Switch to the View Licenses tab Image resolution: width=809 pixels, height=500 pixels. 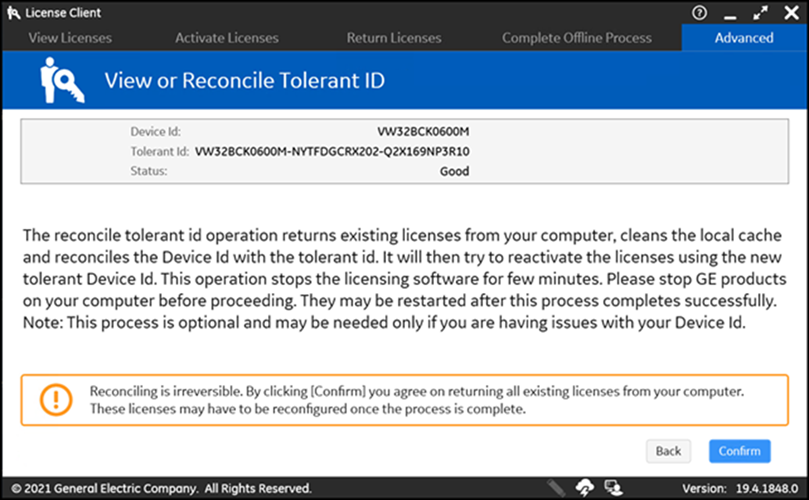(70, 38)
